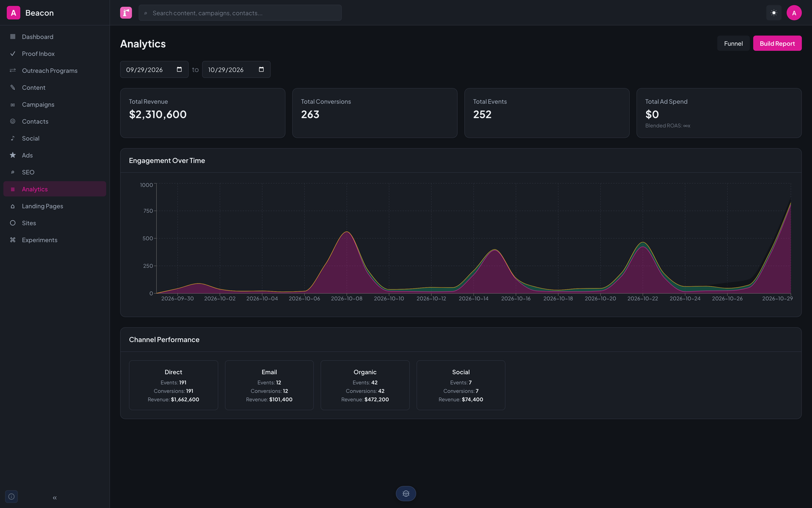Click the Engagement Over Time heading
The image size is (812, 508).
pos(167,161)
